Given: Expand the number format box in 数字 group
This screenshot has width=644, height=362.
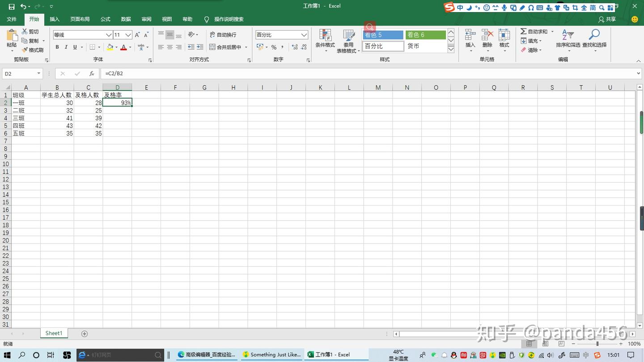Looking at the screenshot, I should (x=304, y=35).
